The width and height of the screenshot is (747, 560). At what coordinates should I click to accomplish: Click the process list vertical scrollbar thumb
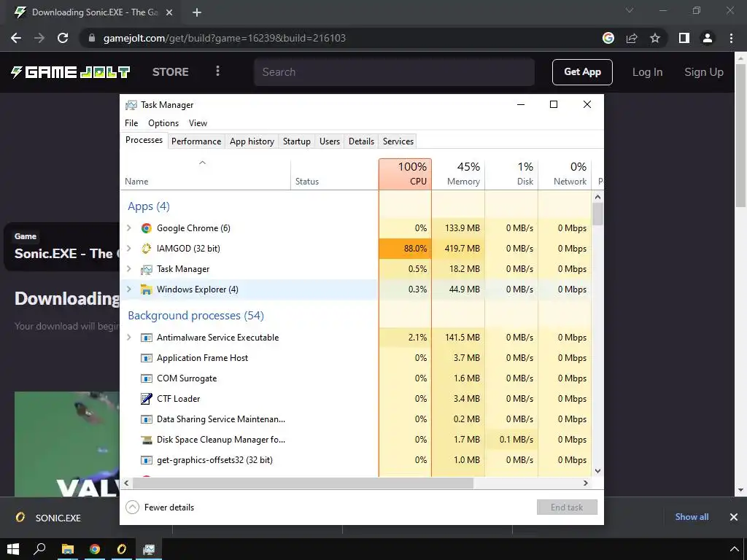coord(598,214)
